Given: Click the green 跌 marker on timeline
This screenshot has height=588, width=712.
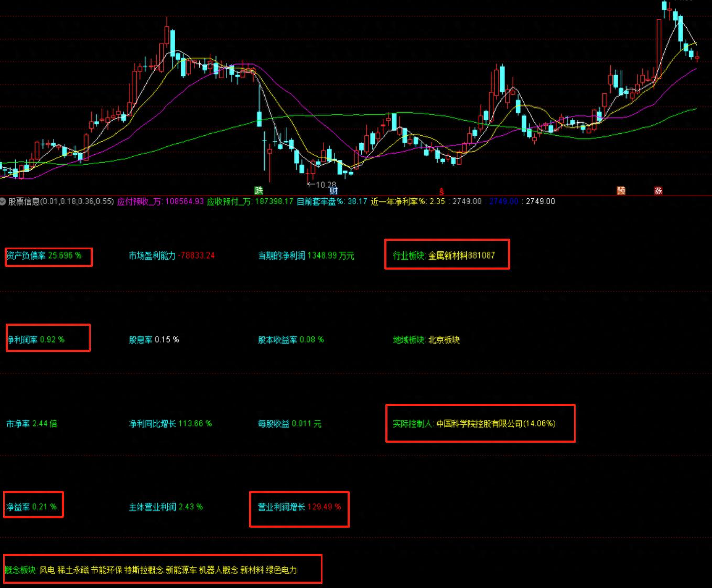Looking at the screenshot, I should click(258, 190).
